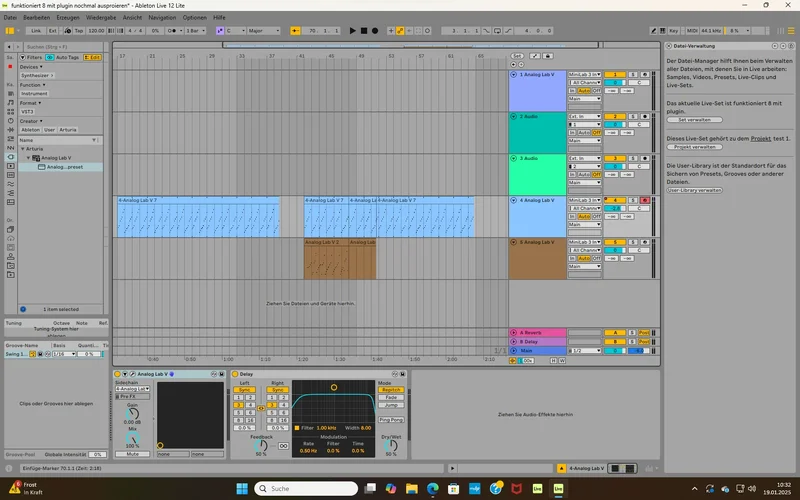
Task: Open track 2 Ext. In input dropdown
Action: pyautogui.click(x=585, y=117)
